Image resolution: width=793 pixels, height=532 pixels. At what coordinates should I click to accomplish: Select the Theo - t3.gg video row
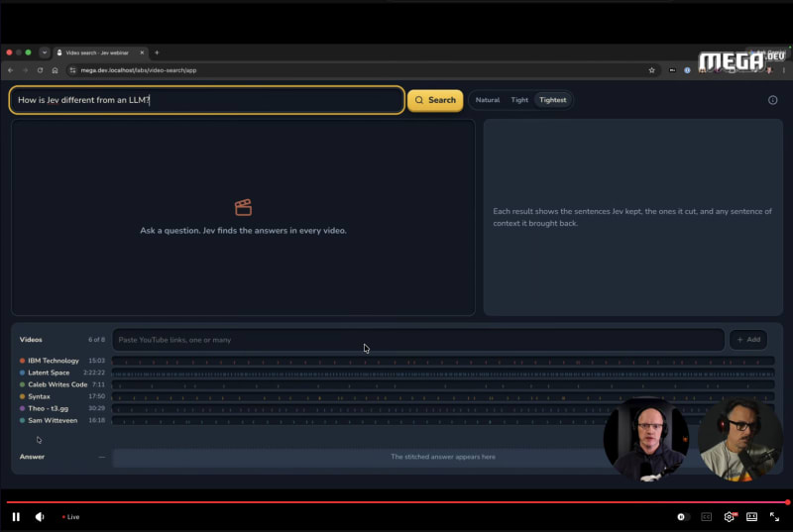pyautogui.click(x=61, y=408)
